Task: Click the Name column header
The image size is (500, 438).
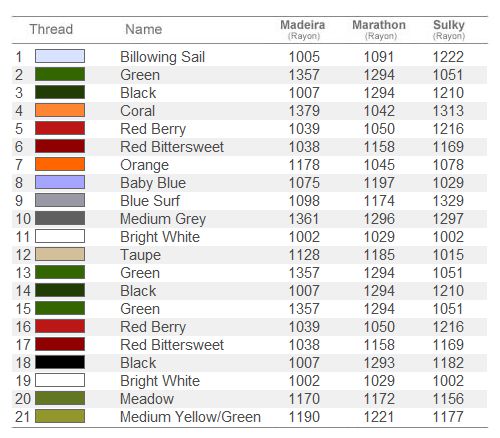Action: point(144,29)
